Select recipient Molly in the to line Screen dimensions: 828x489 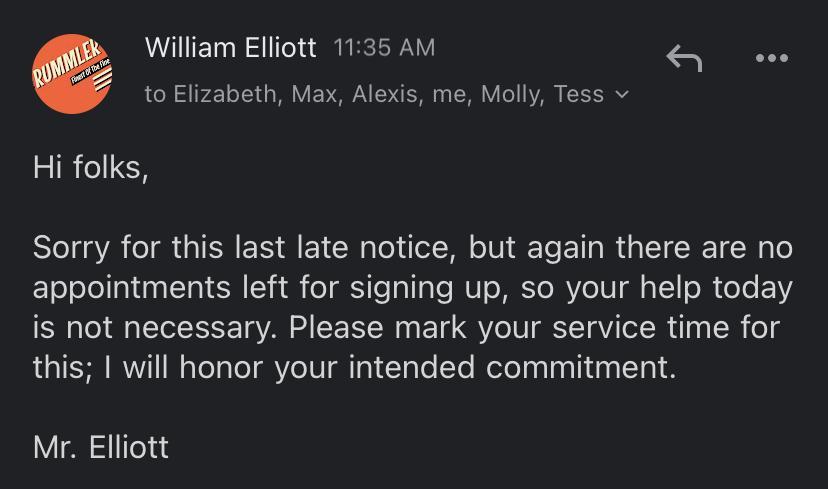click(510, 94)
